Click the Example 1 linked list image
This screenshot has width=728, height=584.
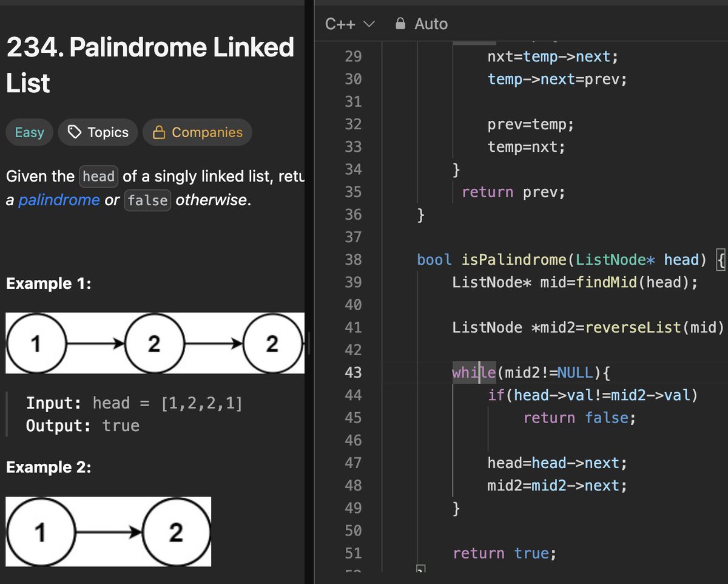coord(155,343)
